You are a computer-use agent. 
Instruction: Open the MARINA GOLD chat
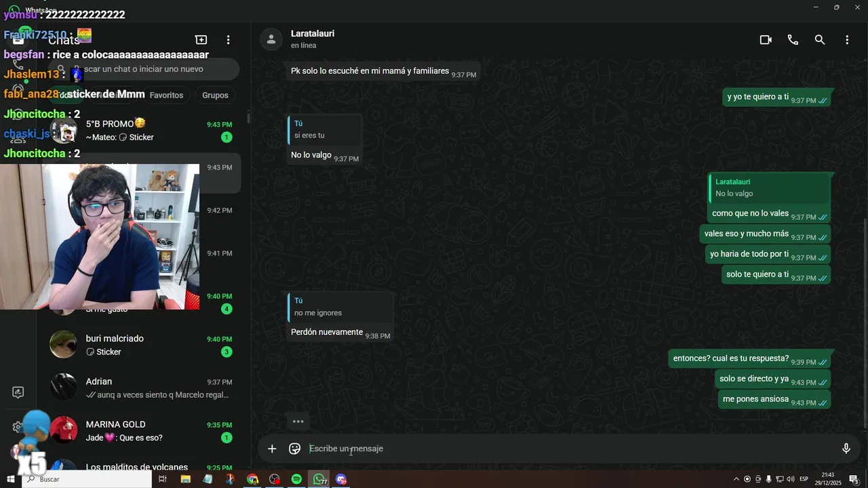point(142,431)
